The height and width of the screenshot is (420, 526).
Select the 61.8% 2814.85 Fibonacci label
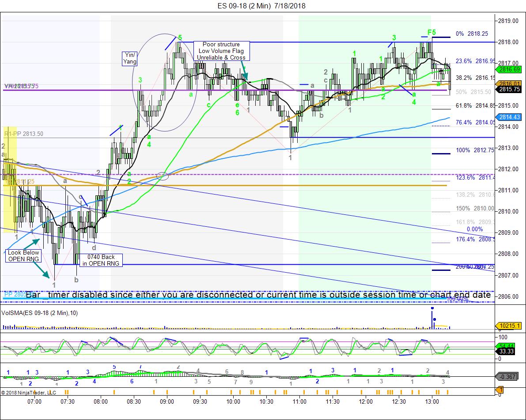coord(475,105)
